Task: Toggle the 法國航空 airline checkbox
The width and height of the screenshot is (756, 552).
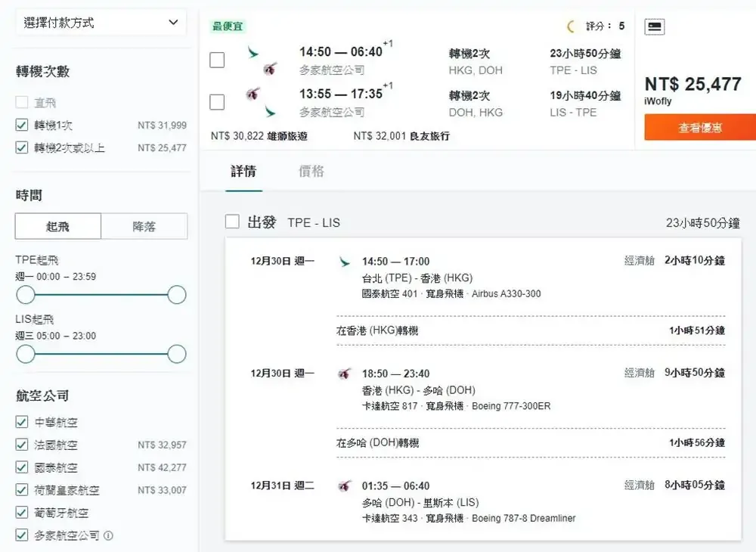Action: (22, 445)
